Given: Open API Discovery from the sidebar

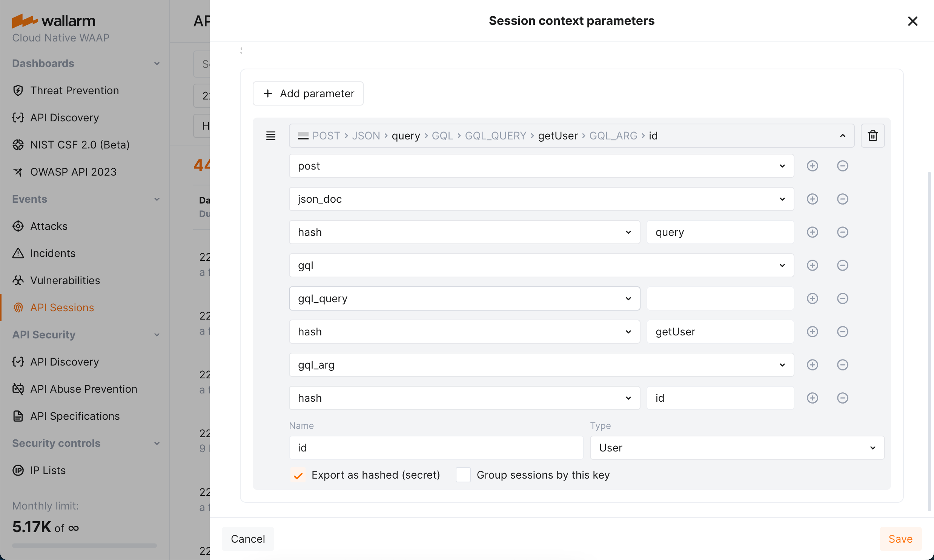Looking at the screenshot, I should tap(64, 117).
